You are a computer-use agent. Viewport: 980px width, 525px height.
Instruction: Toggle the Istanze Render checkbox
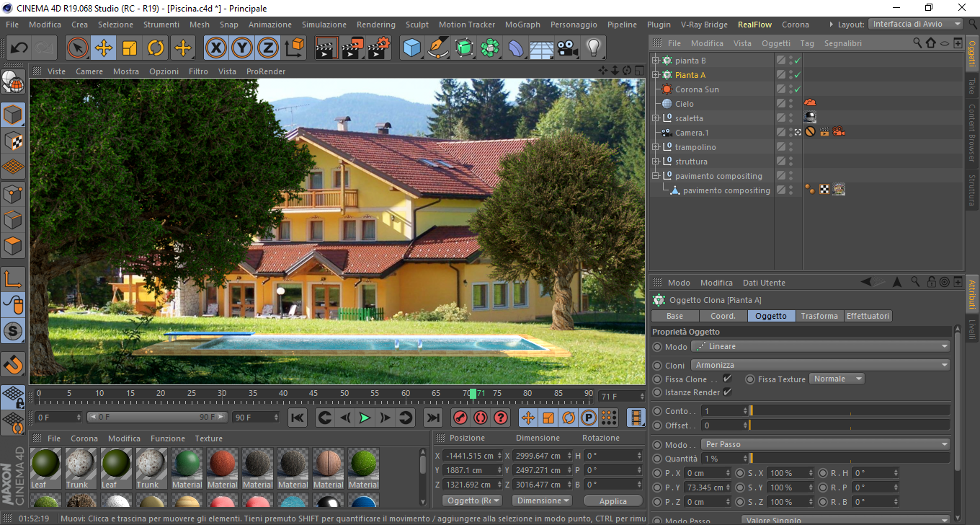(x=727, y=392)
